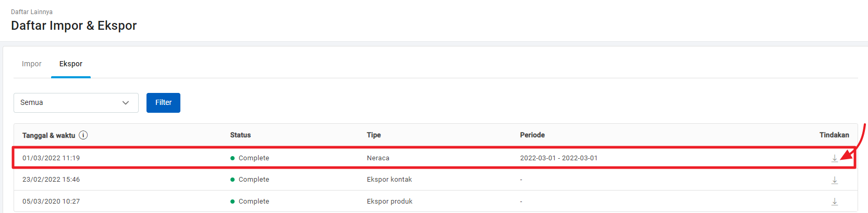Click the Tindakan column header
The width and height of the screenshot is (868, 213).
point(834,135)
